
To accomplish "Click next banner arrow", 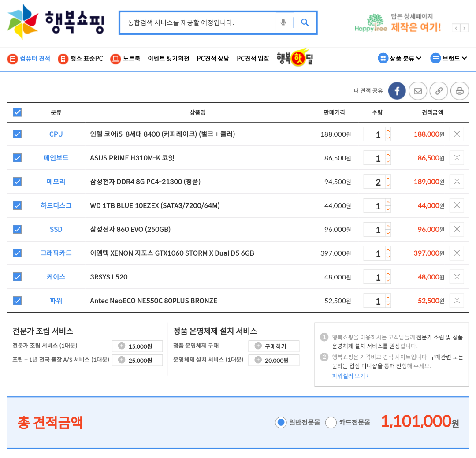I will point(464,28).
